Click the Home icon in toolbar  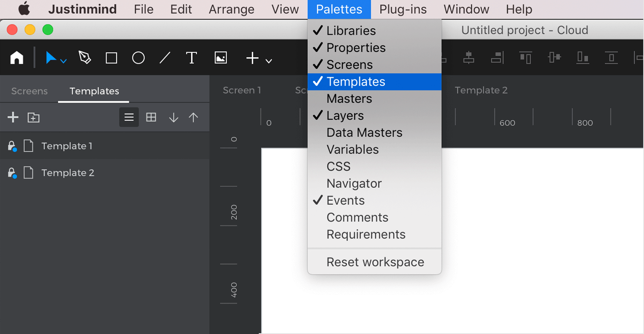[x=16, y=58]
